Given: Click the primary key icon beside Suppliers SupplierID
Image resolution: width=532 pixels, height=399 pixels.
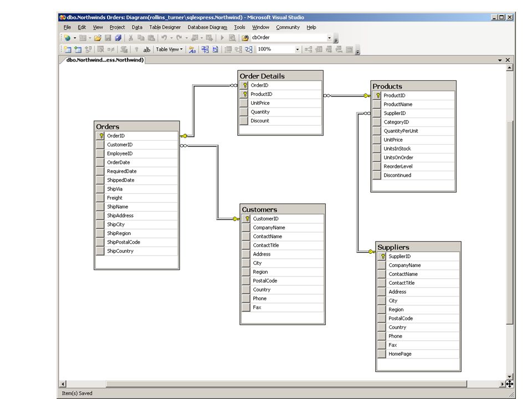Looking at the screenshot, I should coord(382,257).
